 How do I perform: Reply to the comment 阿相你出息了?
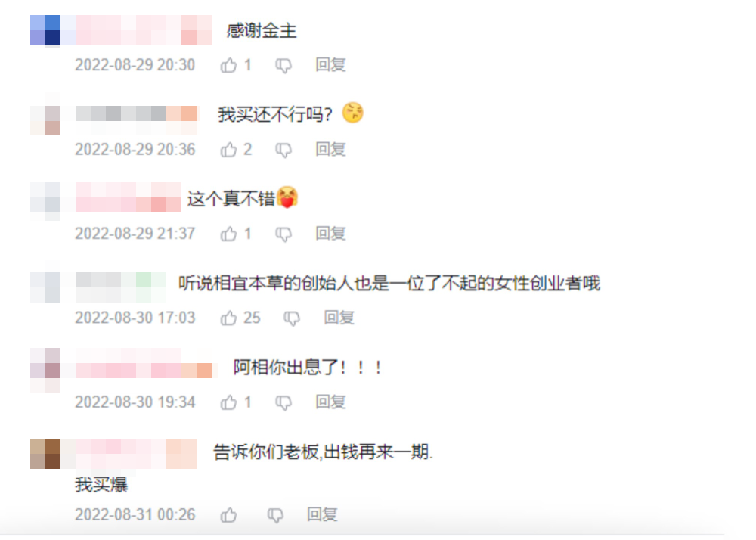click(x=331, y=402)
